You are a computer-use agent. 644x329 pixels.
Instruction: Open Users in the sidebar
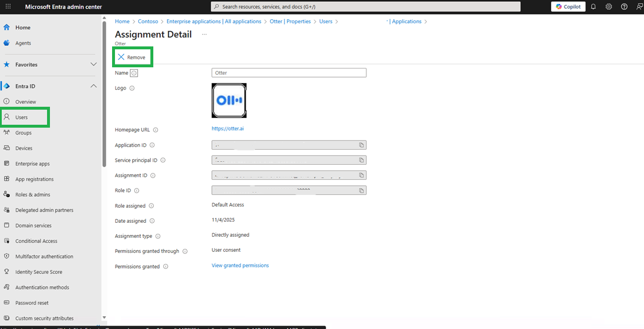point(21,117)
